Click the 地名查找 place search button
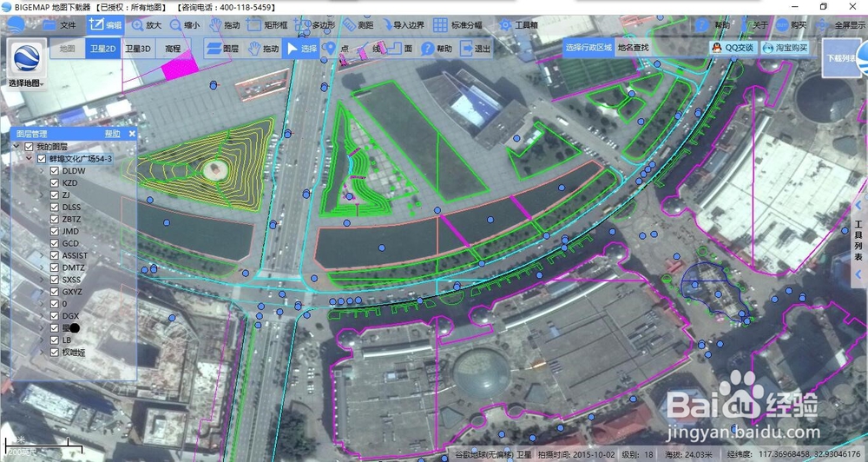The width and height of the screenshot is (868, 462). 634,48
